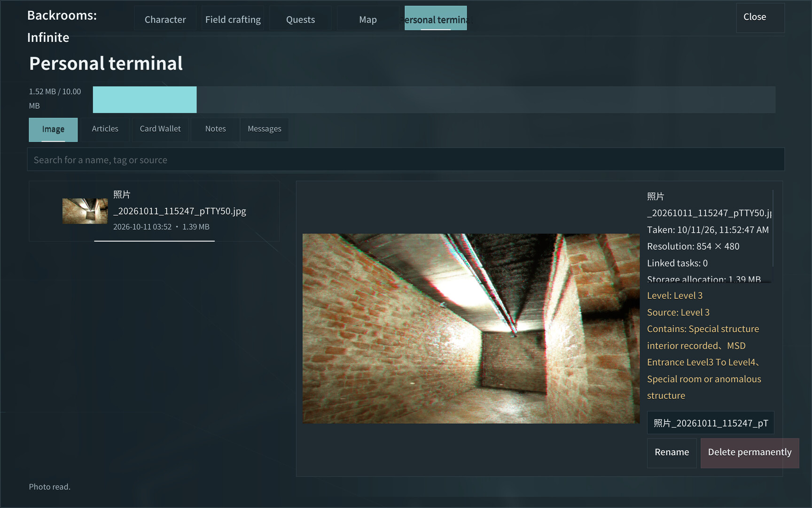The height and width of the screenshot is (508, 812).
Task: Click '2026-10-11 03:52 • 1.39 MB' list entry text
Action: click(x=161, y=227)
